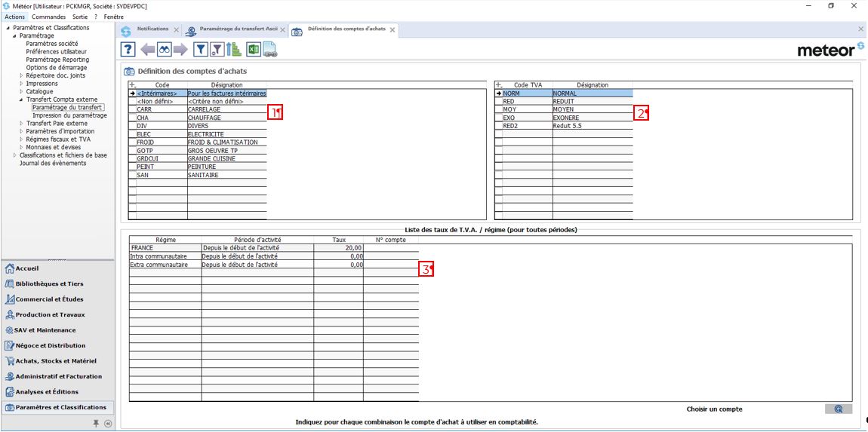Select Paramétrage Reporting in the tree
868x432 pixels.
(x=57, y=60)
